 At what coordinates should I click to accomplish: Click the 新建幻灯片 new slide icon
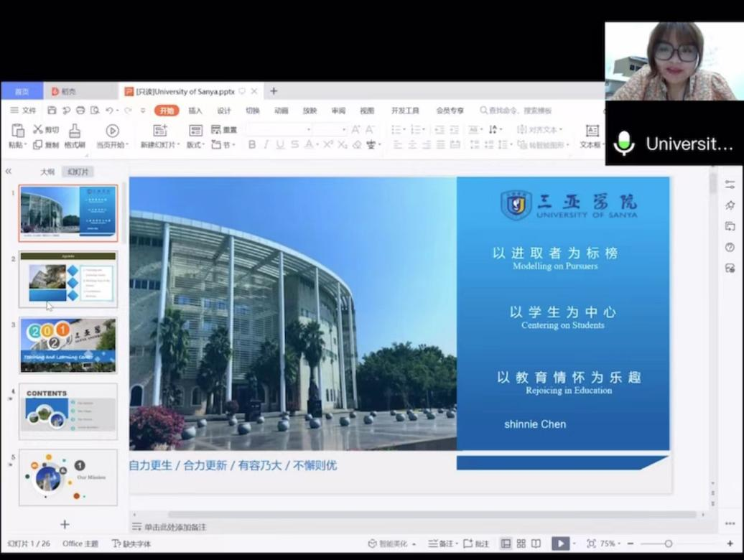[160, 131]
